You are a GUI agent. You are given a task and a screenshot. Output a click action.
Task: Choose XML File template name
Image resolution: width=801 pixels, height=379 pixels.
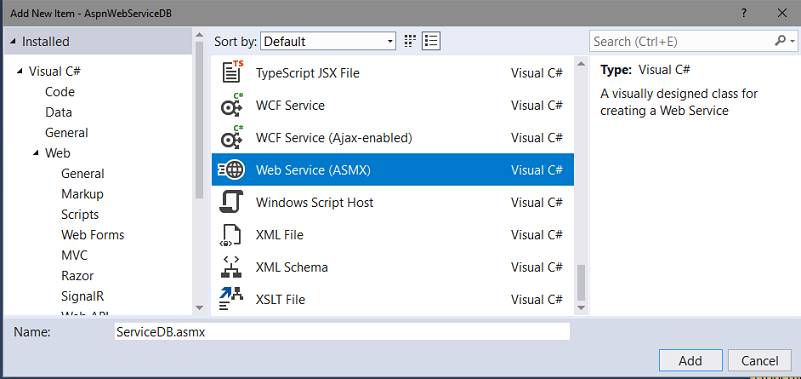[279, 235]
